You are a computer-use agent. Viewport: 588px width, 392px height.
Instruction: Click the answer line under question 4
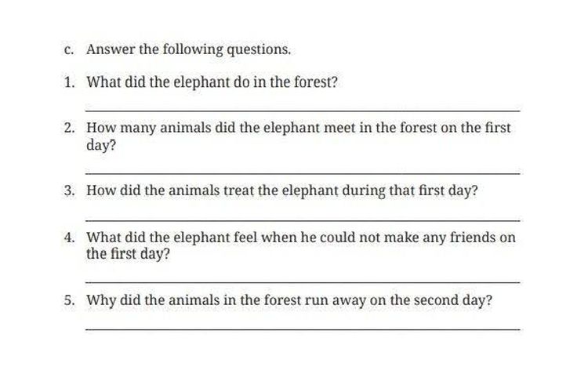coord(303,281)
